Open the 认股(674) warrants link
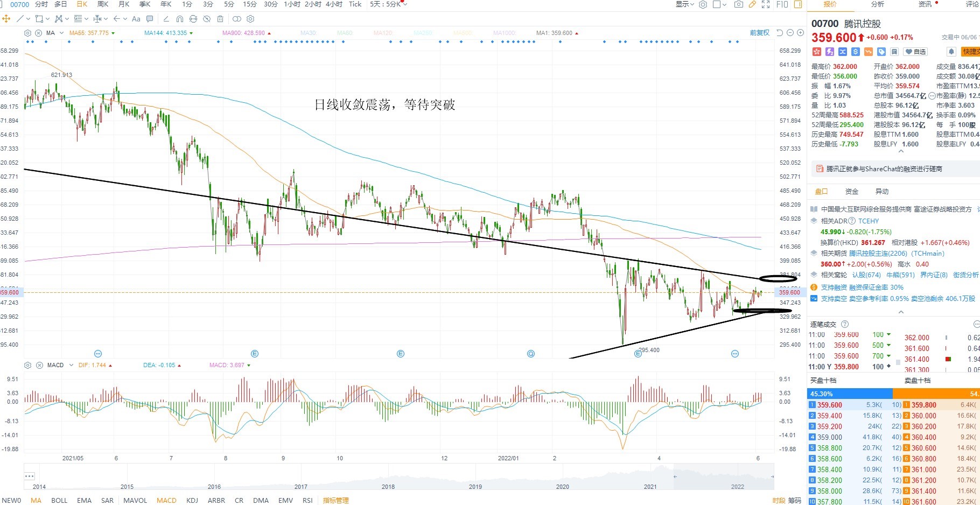The height and width of the screenshot is (505, 980). [866, 275]
